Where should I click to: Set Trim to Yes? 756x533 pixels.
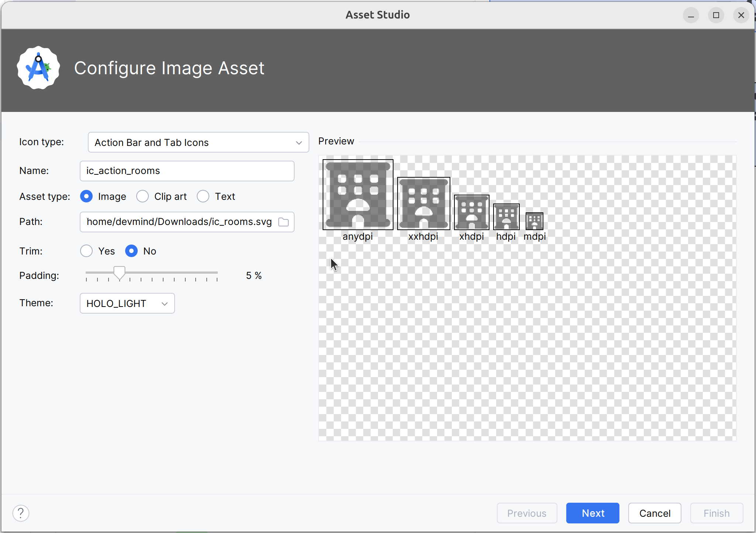[x=86, y=251]
